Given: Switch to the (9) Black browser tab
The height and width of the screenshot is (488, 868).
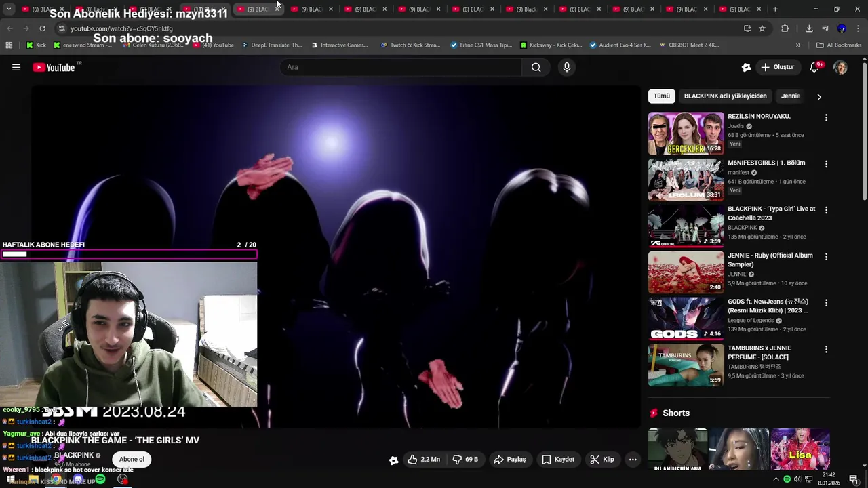Looking at the screenshot, I should [x=527, y=9].
